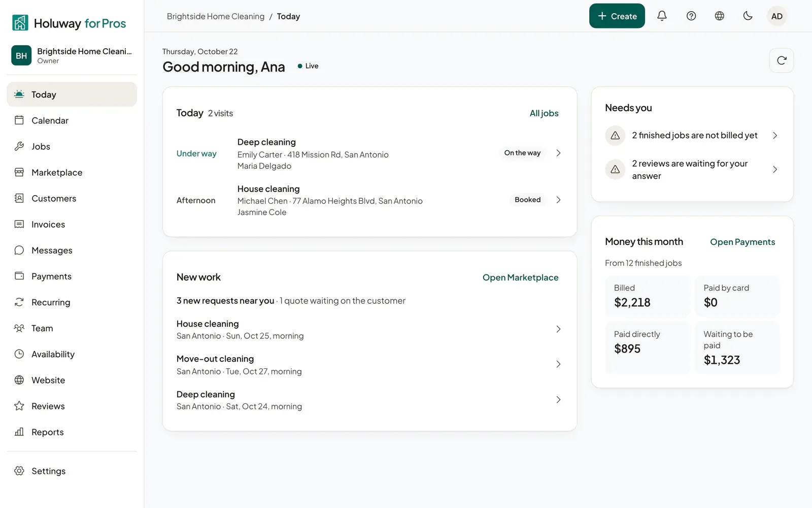Viewport: 812px width, 508px height.
Task: Click the Open Payments link
Action: point(742,242)
